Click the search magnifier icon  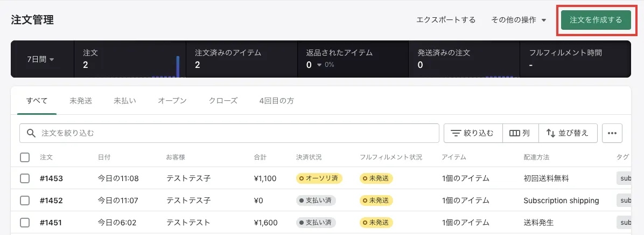click(31, 133)
